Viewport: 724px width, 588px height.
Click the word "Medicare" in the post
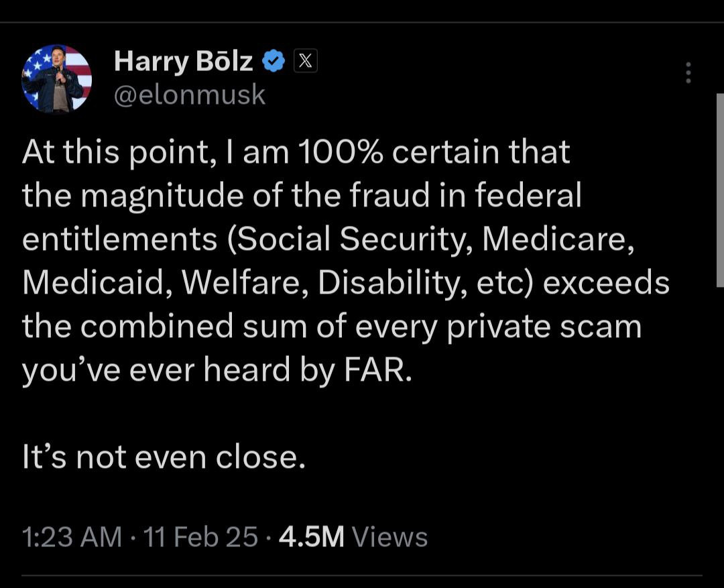pyautogui.click(x=558, y=240)
